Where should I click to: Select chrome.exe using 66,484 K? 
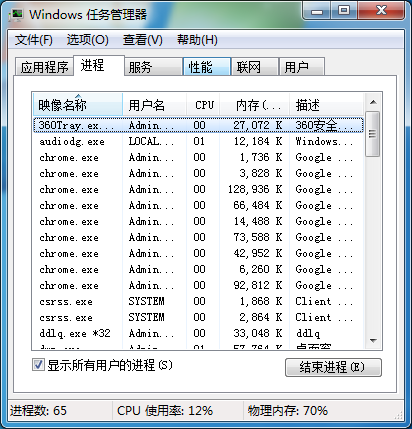[198, 205]
